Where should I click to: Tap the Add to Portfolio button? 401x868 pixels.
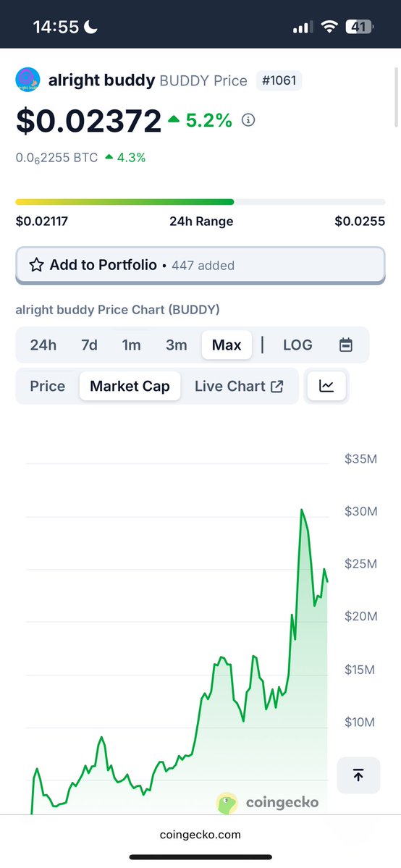pos(200,265)
